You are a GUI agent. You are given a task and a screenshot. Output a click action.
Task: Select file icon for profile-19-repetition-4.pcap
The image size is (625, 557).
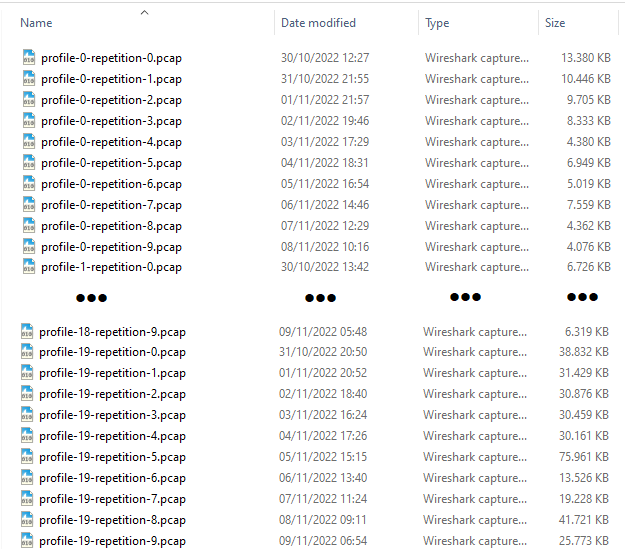(x=27, y=435)
